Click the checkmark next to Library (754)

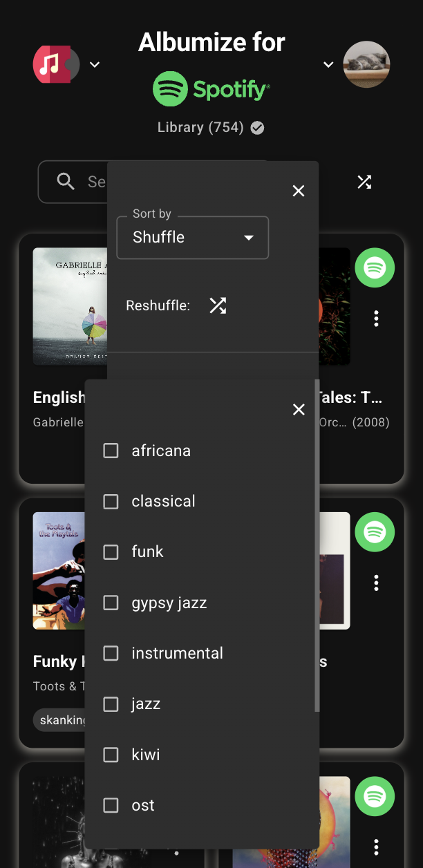pos(256,128)
